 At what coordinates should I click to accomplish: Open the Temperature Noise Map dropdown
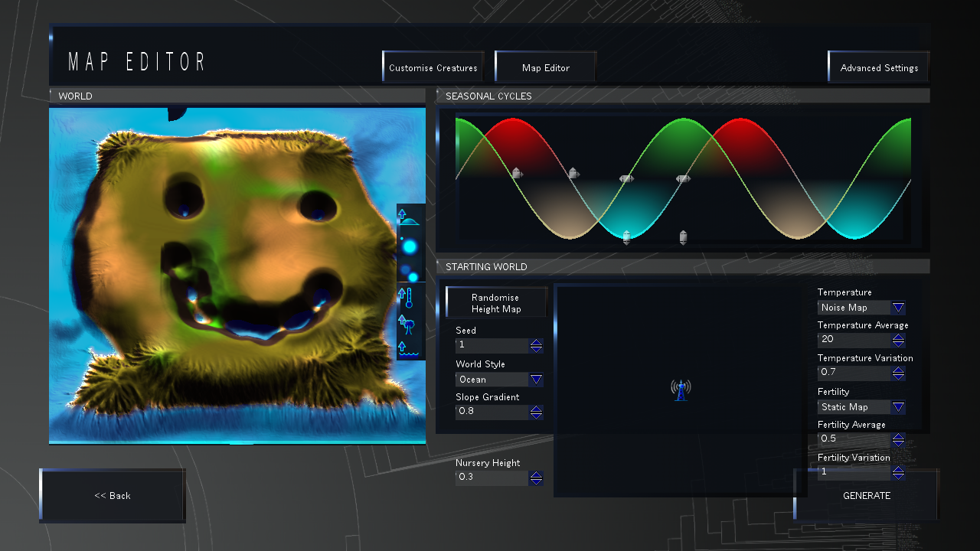[x=899, y=308]
